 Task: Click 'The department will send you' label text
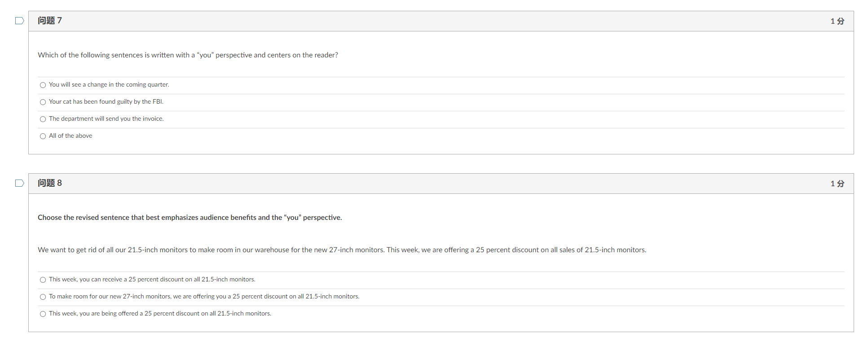[106, 118]
